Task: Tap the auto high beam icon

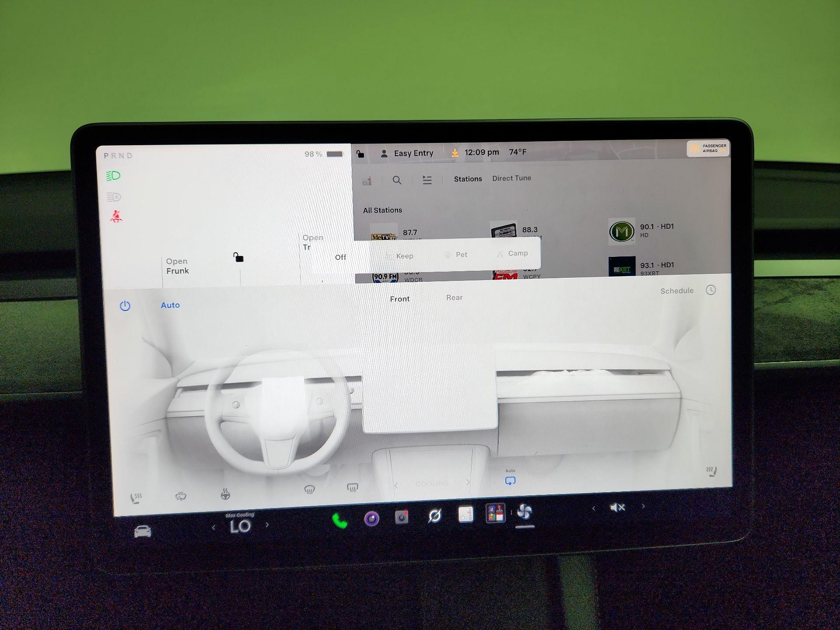Action: 114,197
